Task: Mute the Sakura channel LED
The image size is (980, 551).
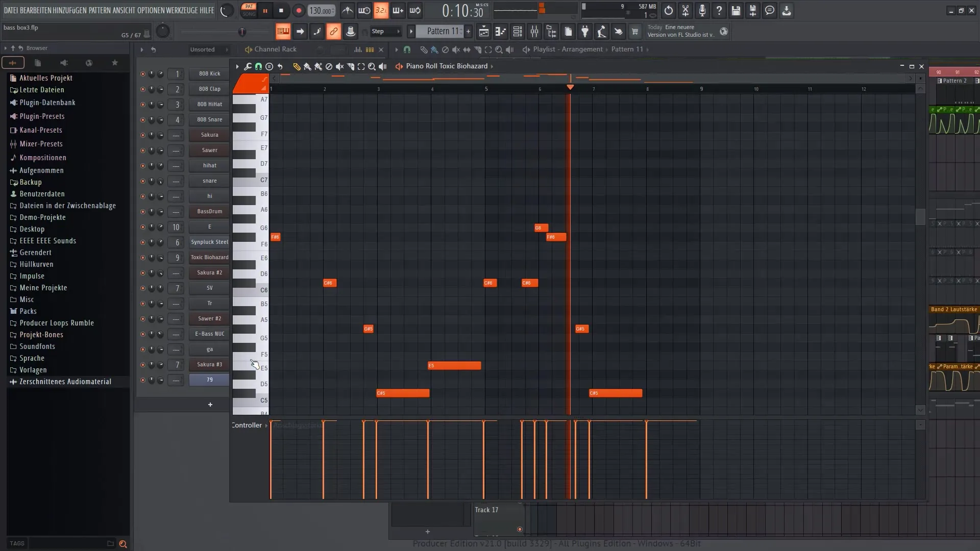Action: pos(142,135)
